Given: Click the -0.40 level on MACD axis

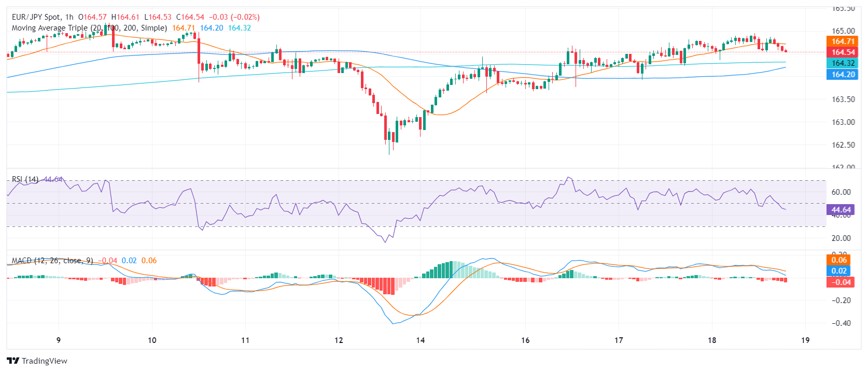Looking at the screenshot, I should (841, 323).
